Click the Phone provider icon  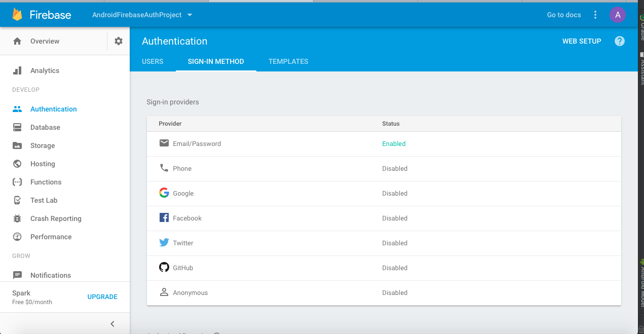(x=164, y=168)
